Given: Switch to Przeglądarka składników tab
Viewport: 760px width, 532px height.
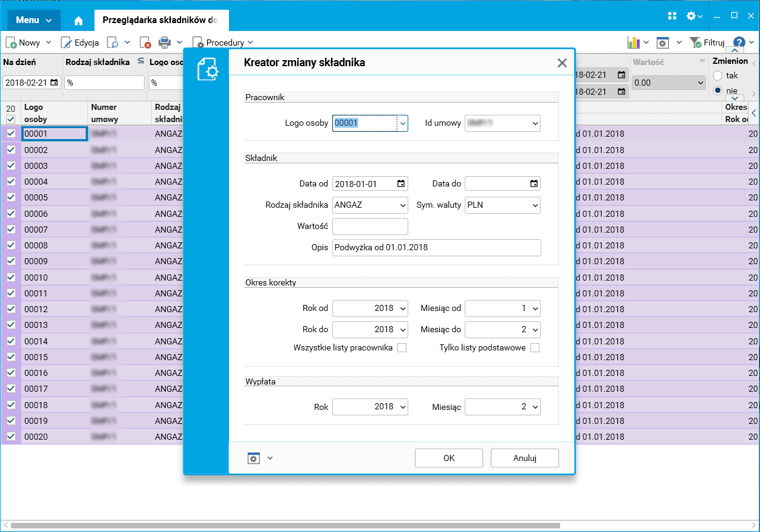Looking at the screenshot, I should (x=161, y=20).
